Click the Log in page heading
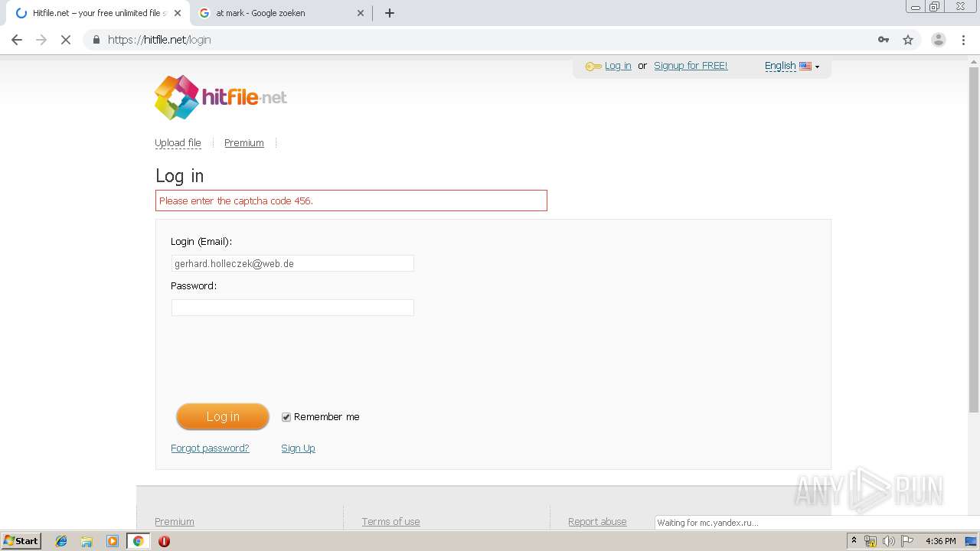The height and width of the screenshot is (551, 980). (x=180, y=176)
